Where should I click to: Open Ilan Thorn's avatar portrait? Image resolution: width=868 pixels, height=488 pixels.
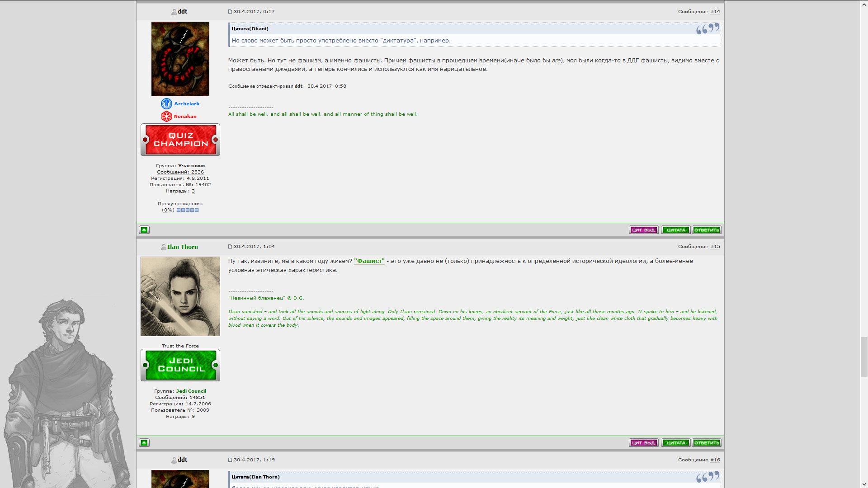click(180, 296)
